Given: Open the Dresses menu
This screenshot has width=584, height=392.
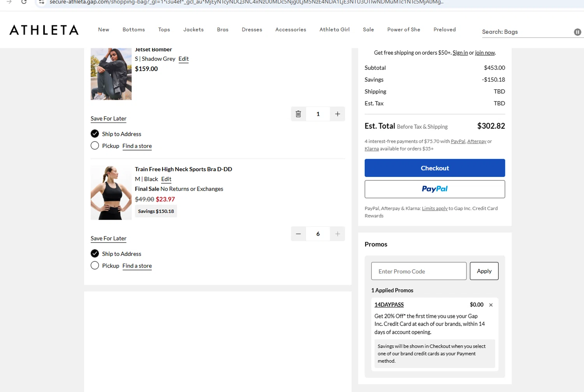Looking at the screenshot, I should click(x=252, y=30).
